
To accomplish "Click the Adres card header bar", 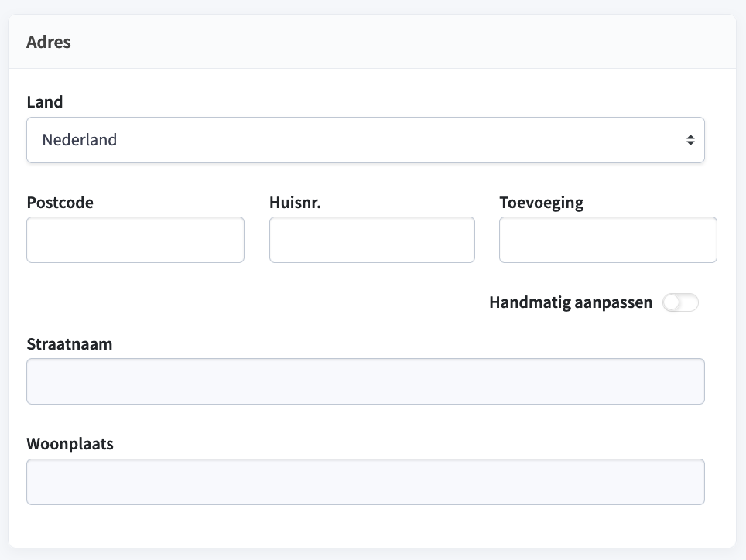I will pos(372,42).
